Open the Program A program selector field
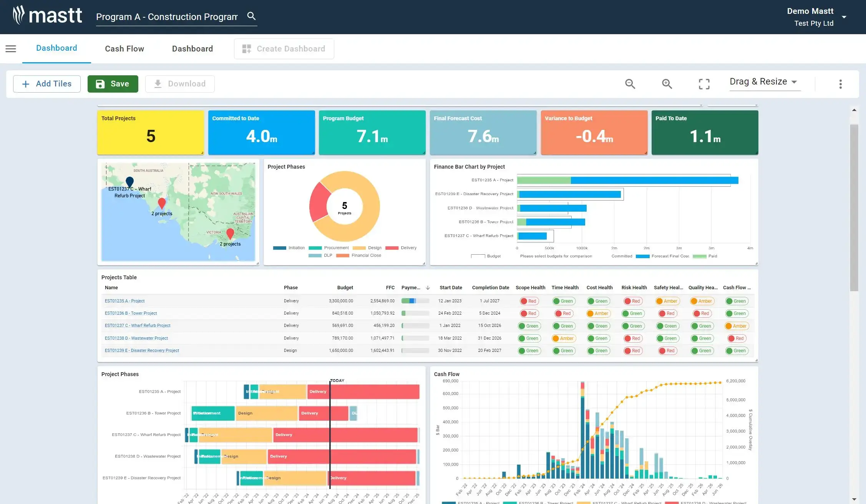The height and width of the screenshot is (504, 866). [167, 17]
